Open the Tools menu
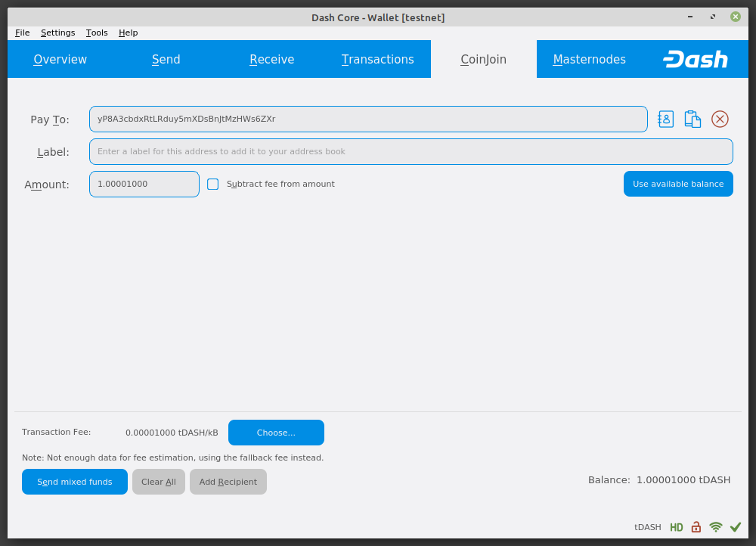 click(x=97, y=33)
